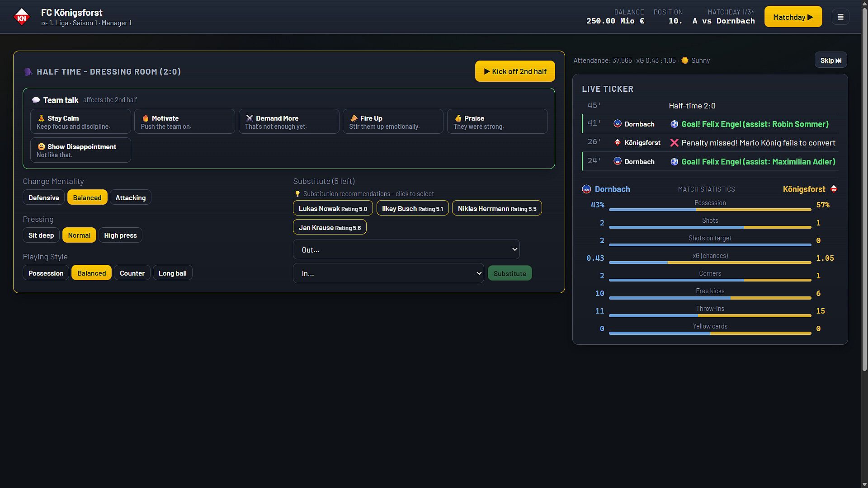Viewport: 868px width, 488px height.
Task: Set pressing to High press
Action: [120, 235]
